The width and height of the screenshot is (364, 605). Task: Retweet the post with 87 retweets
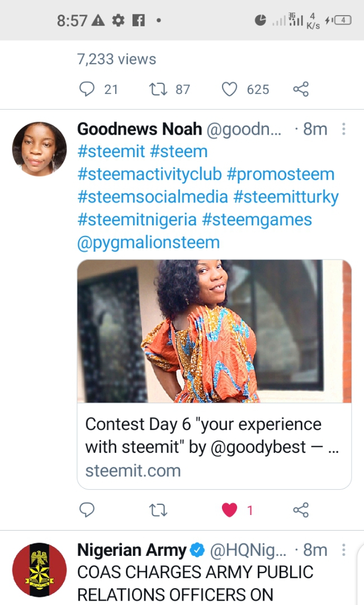(x=158, y=89)
